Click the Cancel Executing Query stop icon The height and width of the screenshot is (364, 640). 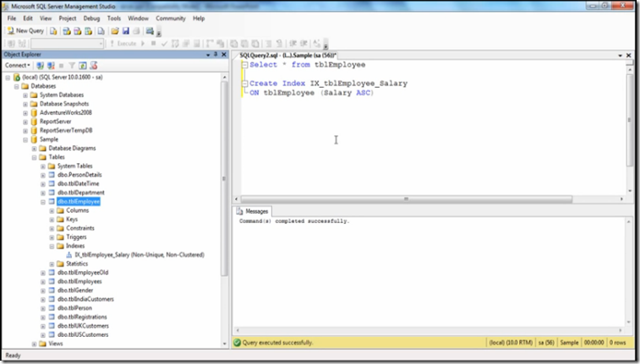pyautogui.click(x=154, y=43)
